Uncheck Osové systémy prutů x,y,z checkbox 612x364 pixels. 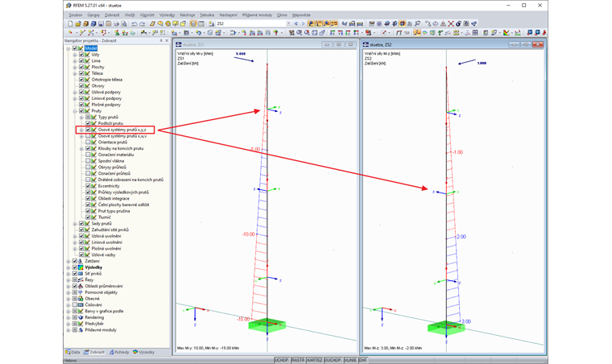(88, 130)
